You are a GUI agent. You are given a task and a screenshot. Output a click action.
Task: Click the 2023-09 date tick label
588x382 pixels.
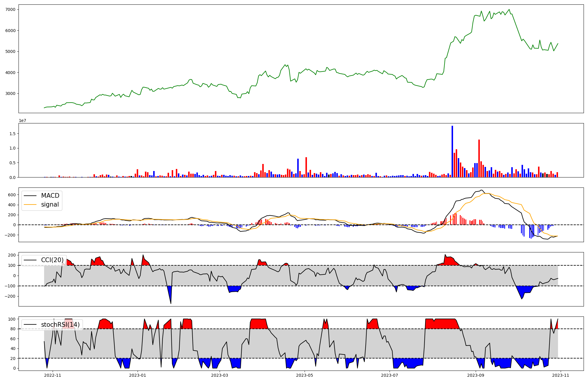pyautogui.click(x=476, y=375)
